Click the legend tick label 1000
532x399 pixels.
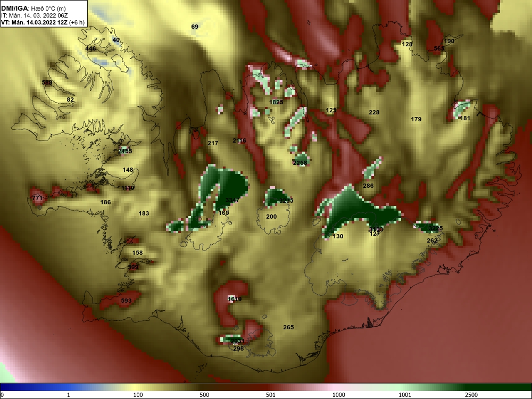tap(338, 395)
